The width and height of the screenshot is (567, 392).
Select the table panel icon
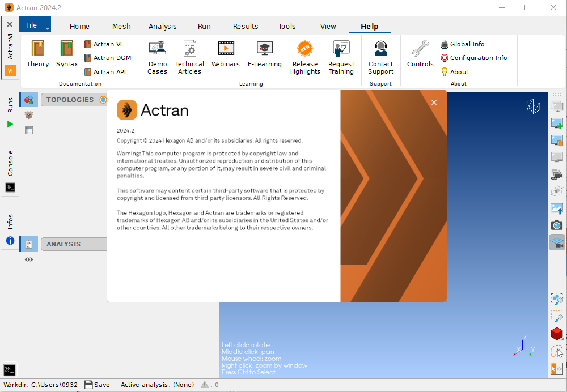(29, 130)
